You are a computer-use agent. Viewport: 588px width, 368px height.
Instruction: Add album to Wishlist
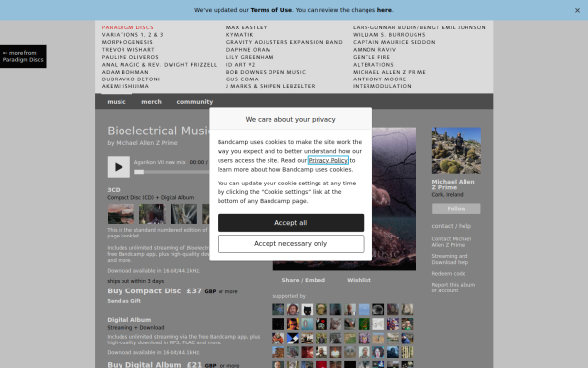(x=359, y=280)
